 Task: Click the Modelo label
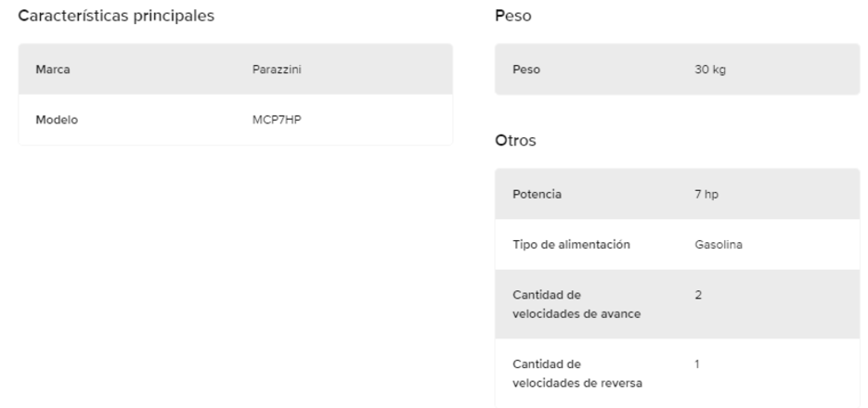coord(56,120)
